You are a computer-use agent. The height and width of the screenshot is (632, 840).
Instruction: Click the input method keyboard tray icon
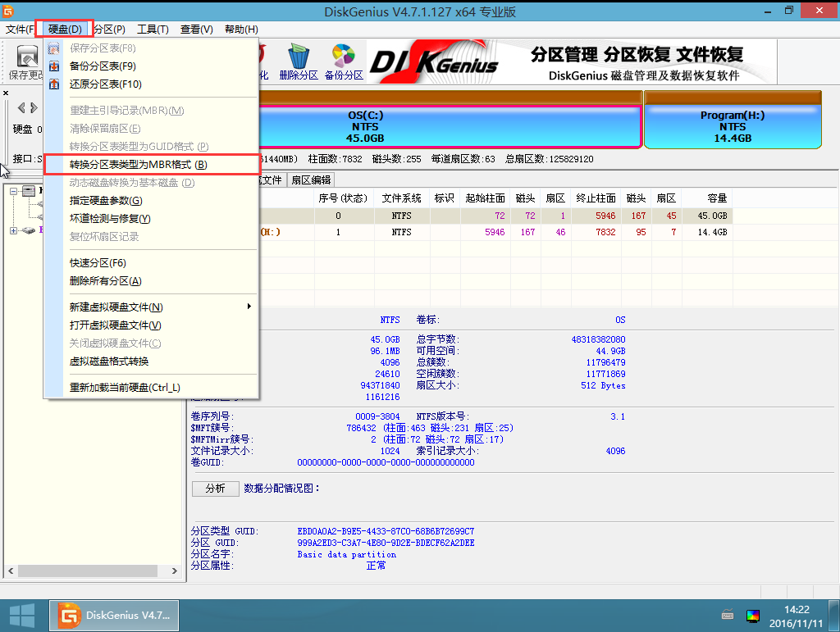point(728,615)
